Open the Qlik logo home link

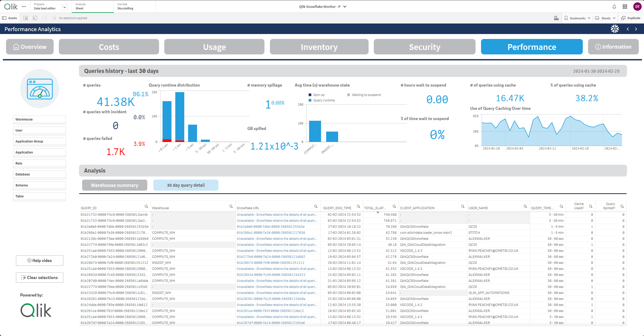pos(11,6)
